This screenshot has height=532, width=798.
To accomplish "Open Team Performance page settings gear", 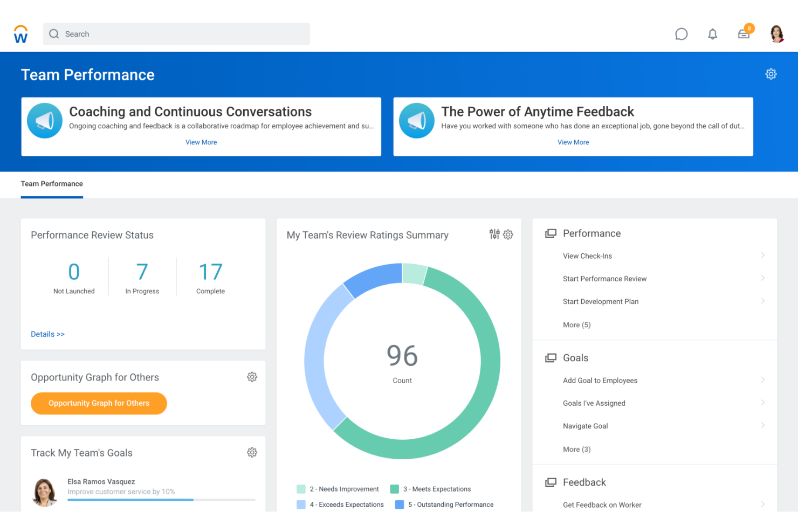I will click(x=771, y=74).
